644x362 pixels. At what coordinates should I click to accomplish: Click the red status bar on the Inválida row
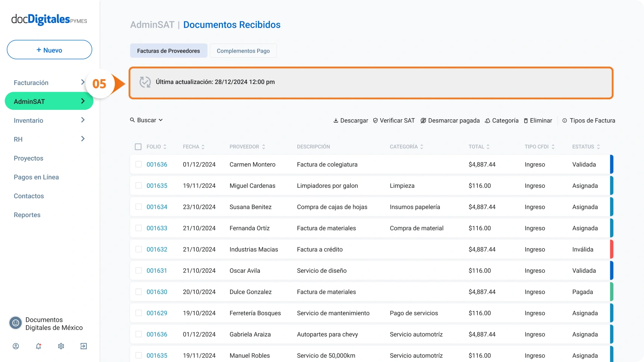coord(611,249)
